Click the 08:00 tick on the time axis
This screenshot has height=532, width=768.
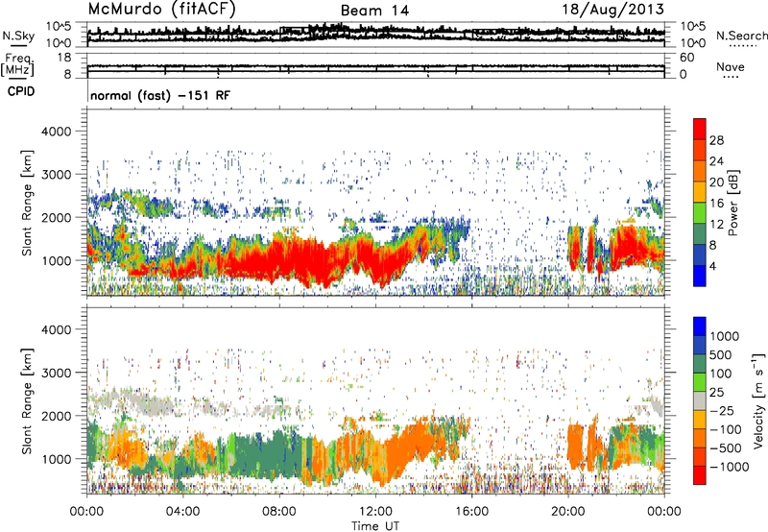click(x=278, y=512)
